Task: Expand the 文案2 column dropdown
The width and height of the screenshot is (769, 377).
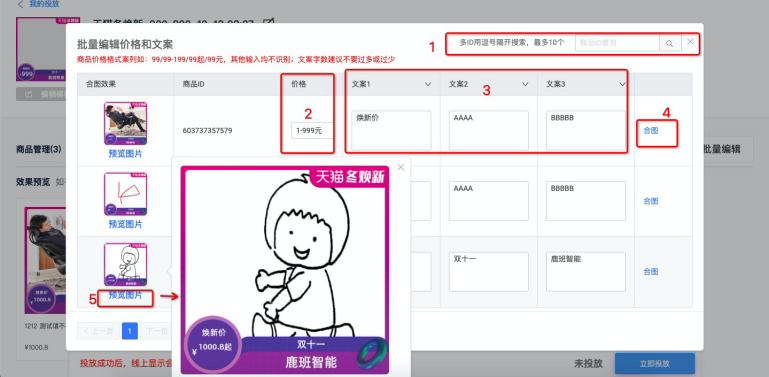Action: tap(525, 84)
